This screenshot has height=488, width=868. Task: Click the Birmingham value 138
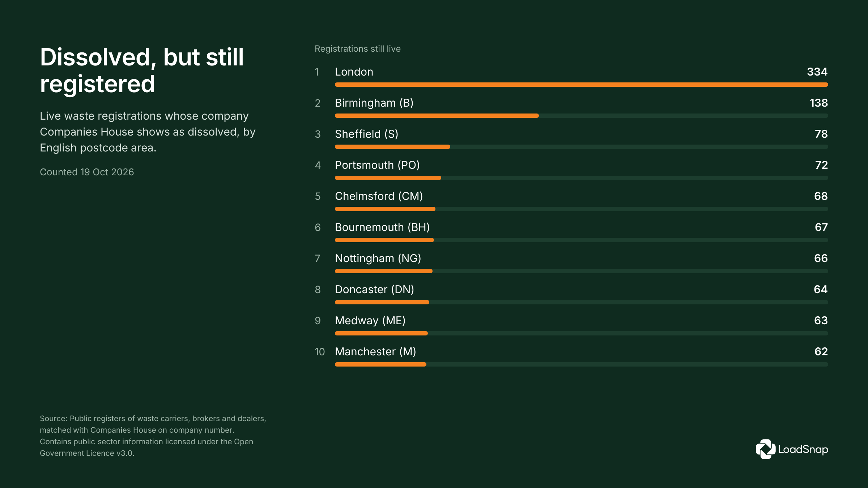[x=819, y=103]
